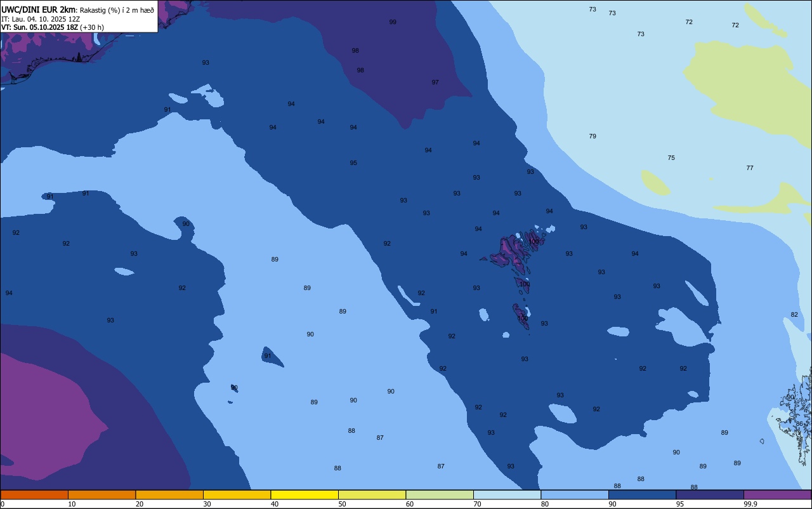
Task: Select the bright yellow 40–50 legend swatch
Action: coord(304,494)
